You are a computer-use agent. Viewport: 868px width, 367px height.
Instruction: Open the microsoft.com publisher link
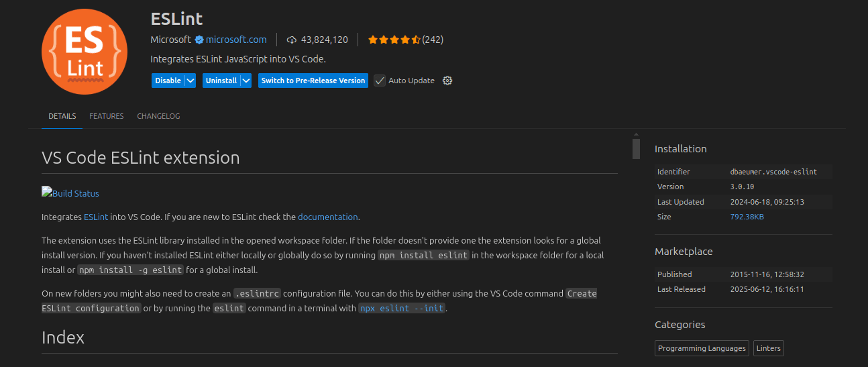tap(236, 40)
